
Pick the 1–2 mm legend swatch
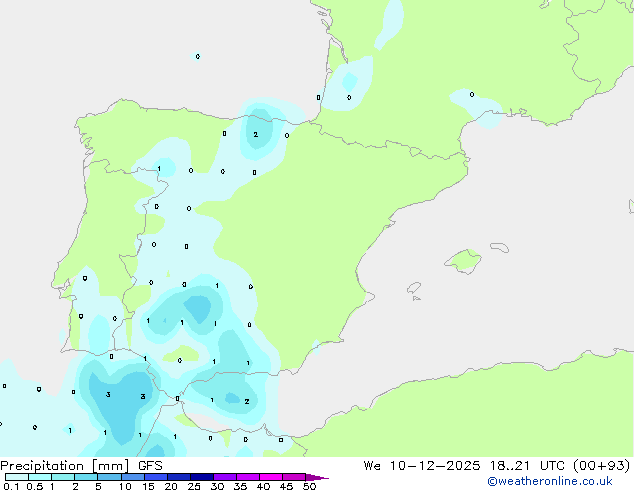coord(63,477)
